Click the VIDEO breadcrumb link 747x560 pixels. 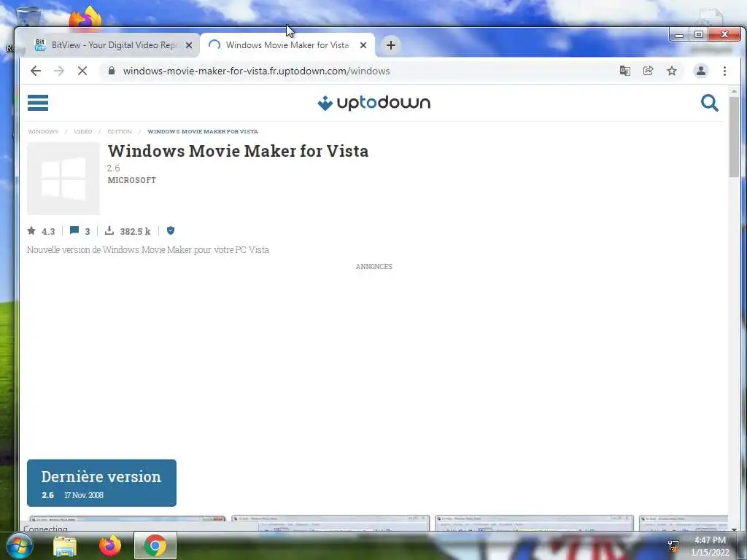[x=82, y=131]
